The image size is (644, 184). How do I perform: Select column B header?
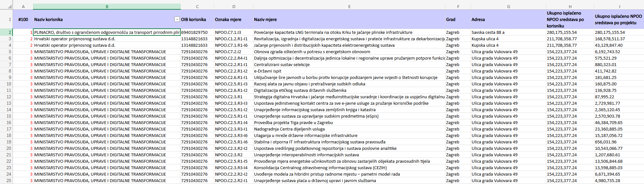pos(107,6)
